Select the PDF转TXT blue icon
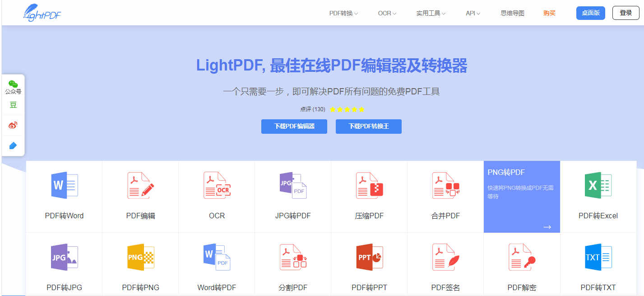 [598, 257]
